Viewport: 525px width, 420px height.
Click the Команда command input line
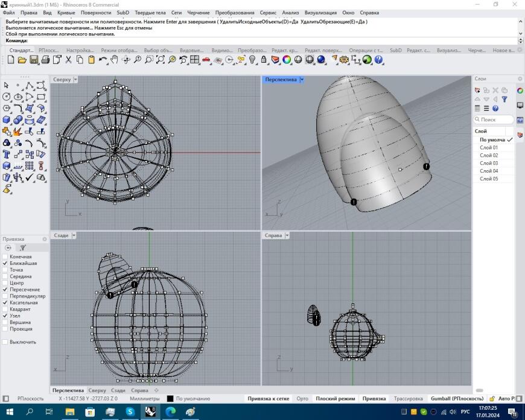coord(261,40)
